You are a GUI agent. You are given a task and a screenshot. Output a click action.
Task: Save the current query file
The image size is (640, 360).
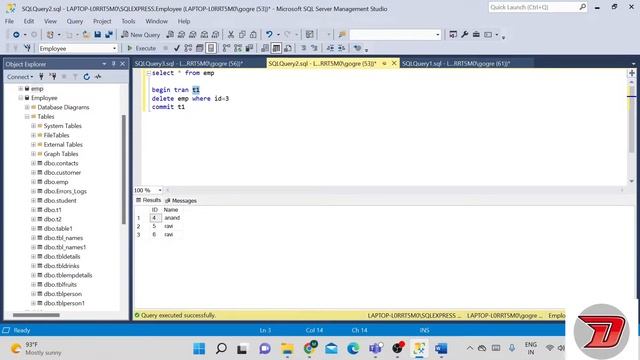pos(98,35)
